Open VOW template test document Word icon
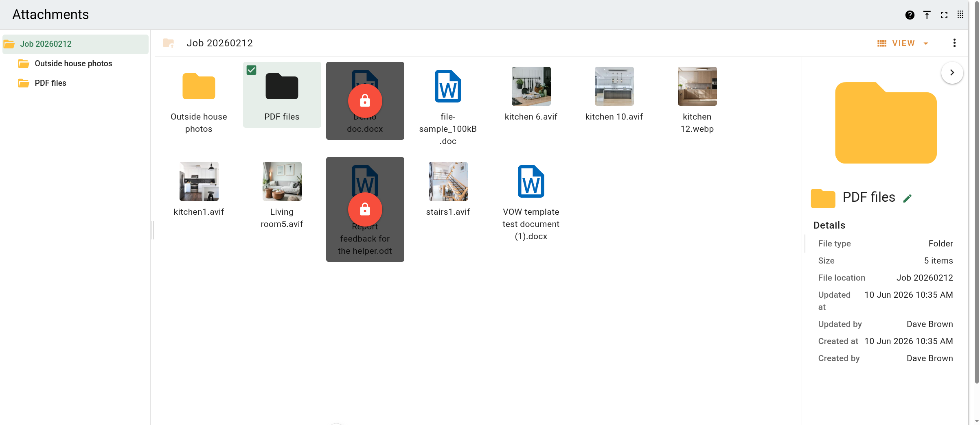 pos(531,181)
